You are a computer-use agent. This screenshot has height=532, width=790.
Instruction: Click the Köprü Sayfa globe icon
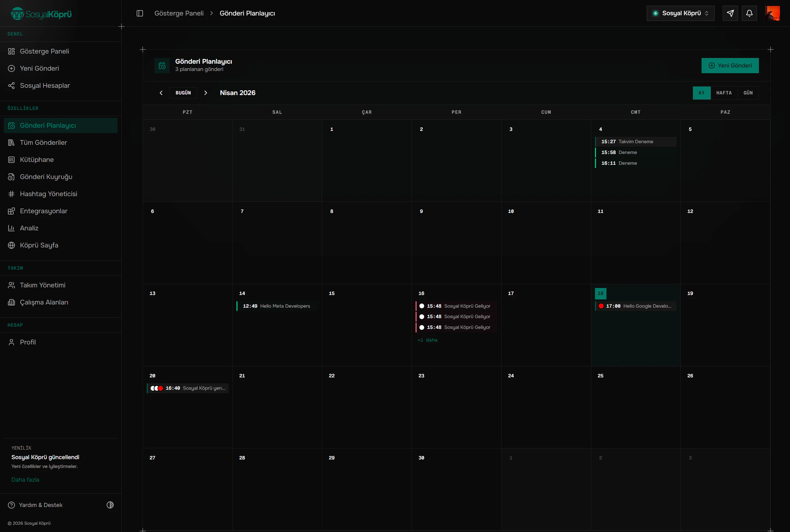pyautogui.click(x=11, y=245)
